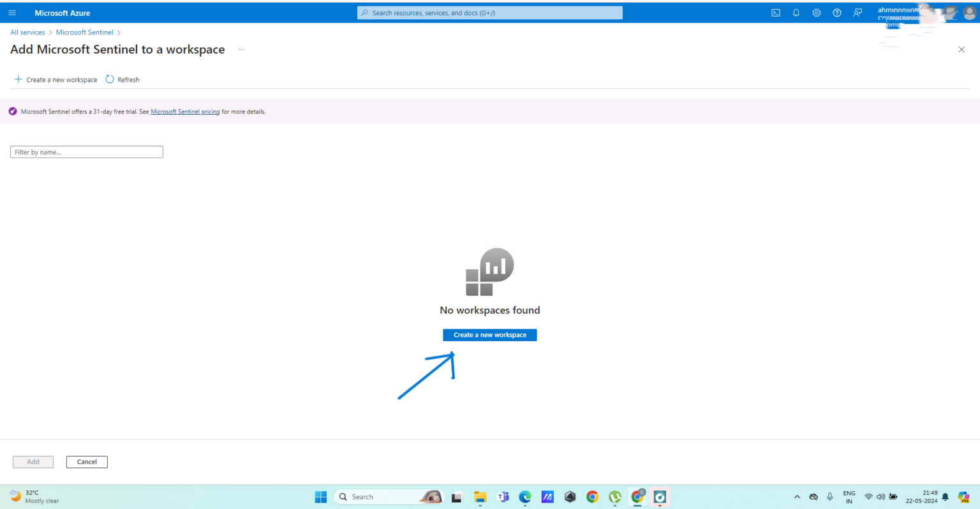
Task: Launch Microsoft Teams from the taskbar
Action: point(503,497)
